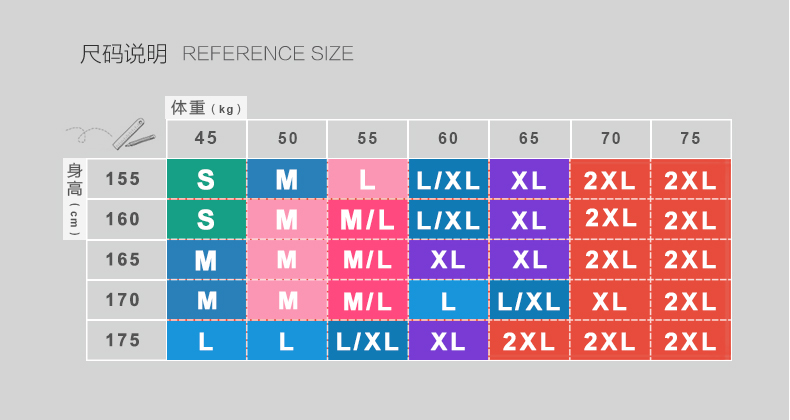Select the L/XL cell at 170 cm, 65 kg
The width and height of the screenshot is (790, 420).
click(529, 300)
